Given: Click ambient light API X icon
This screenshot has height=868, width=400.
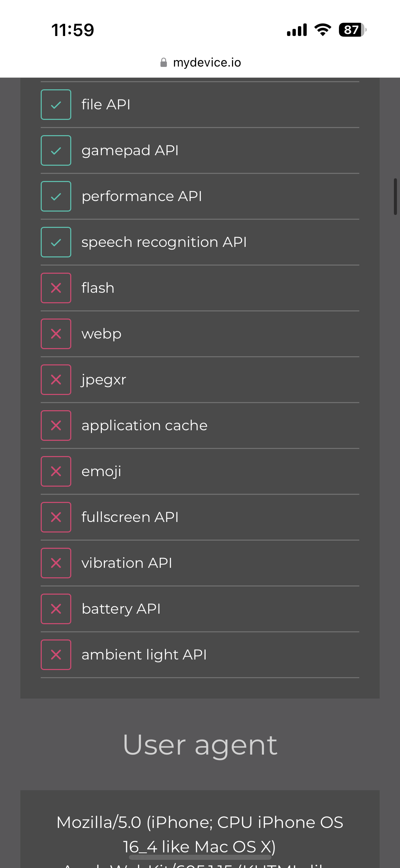Looking at the screenshot, I should click(56, 655).
